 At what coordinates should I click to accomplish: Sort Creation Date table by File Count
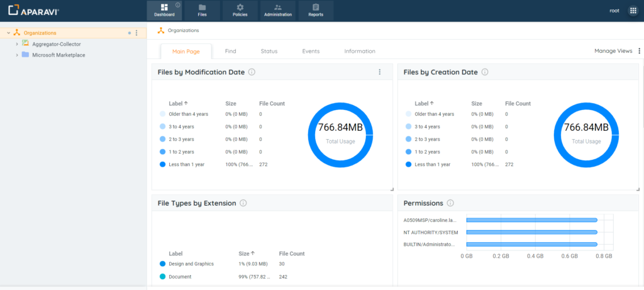518,104
